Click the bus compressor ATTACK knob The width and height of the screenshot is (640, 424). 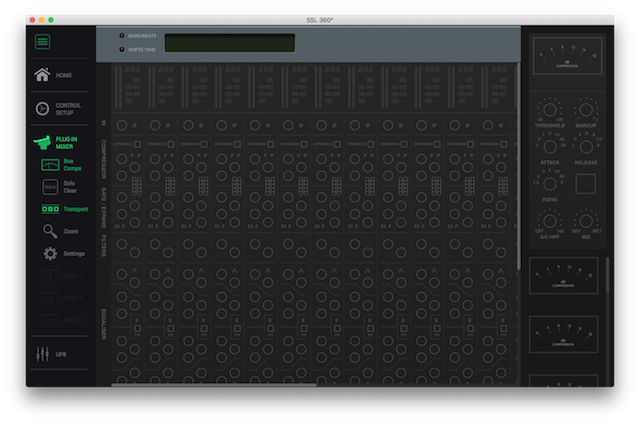pyautogui.click(x=549, y=147)
